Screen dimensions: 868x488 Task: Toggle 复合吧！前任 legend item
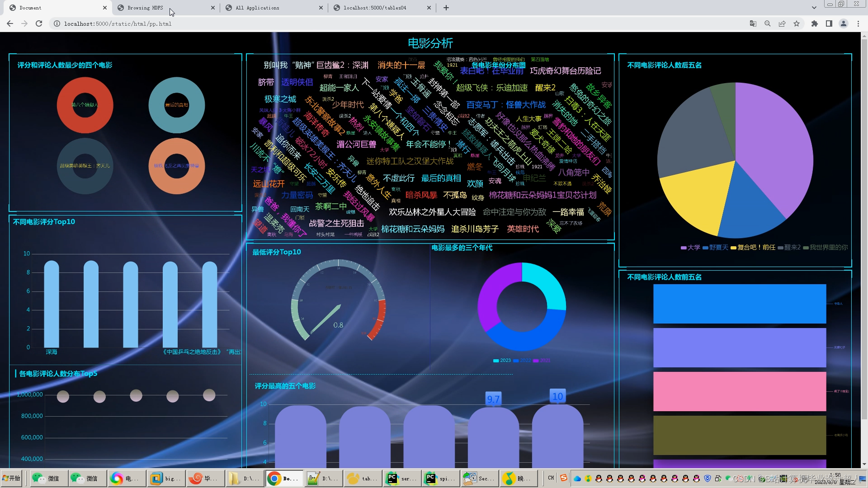click(753, 248)
